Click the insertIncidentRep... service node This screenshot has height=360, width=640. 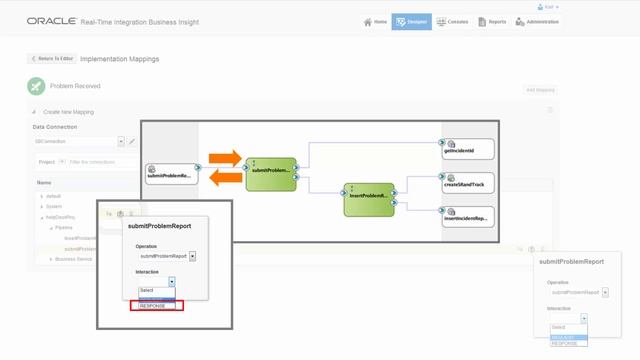(x=468, y=217)
